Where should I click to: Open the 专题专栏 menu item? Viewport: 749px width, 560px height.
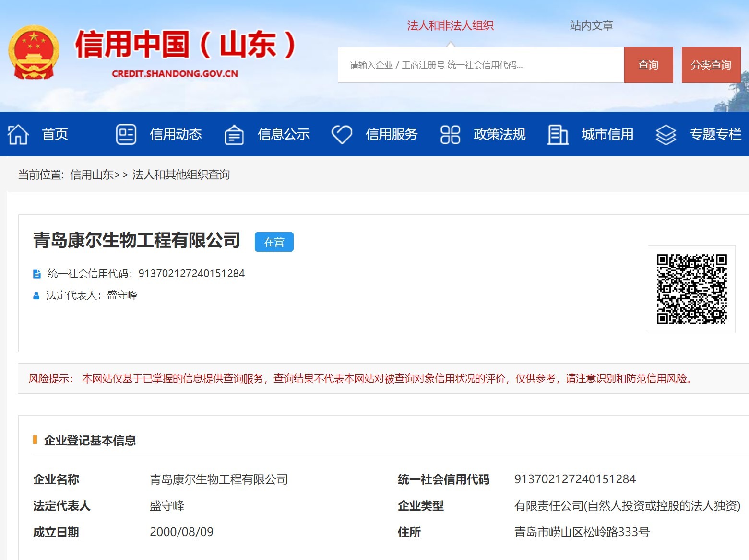click(715, 134)
